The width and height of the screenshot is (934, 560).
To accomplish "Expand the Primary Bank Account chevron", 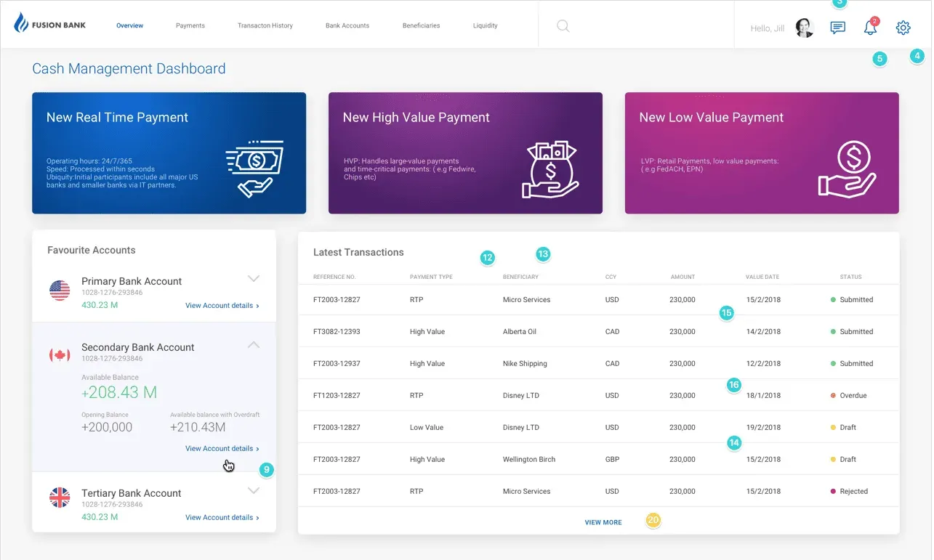I will pos(254,278).
